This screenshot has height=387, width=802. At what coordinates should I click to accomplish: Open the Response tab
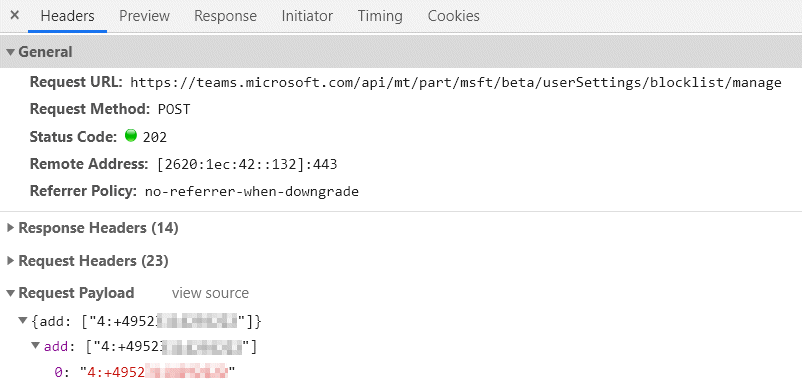225,16
